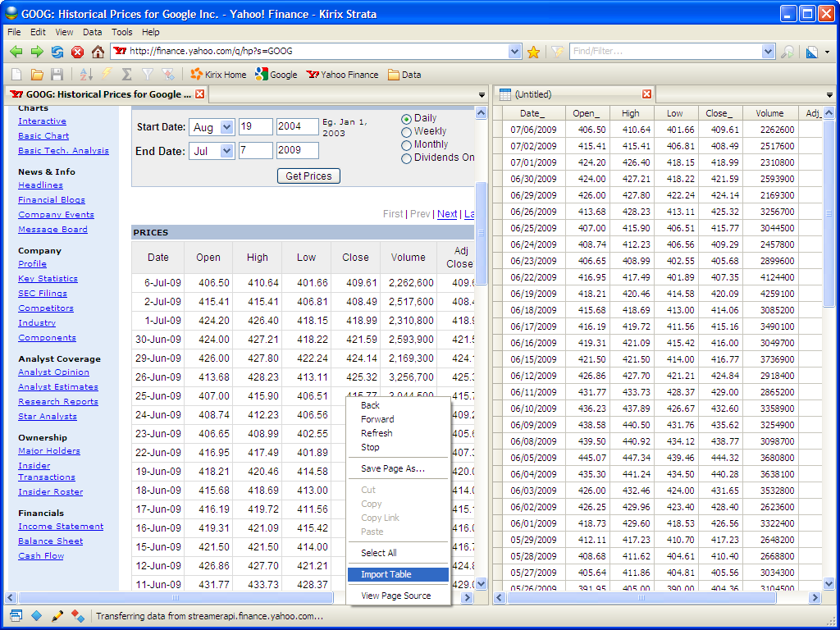Viewport: 840px width, 630px height.
Task: Open grouping with the Sigma icon
Action: [127, 75]
